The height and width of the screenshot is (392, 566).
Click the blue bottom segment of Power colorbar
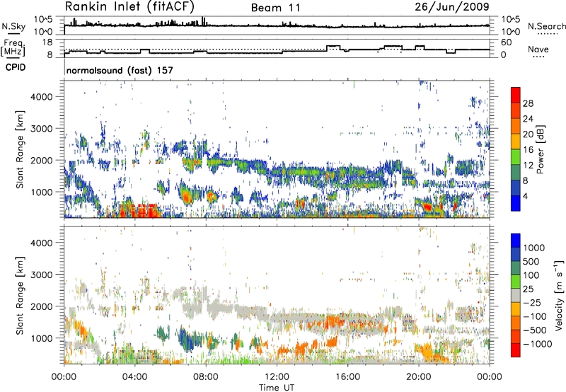coord(516,203)
